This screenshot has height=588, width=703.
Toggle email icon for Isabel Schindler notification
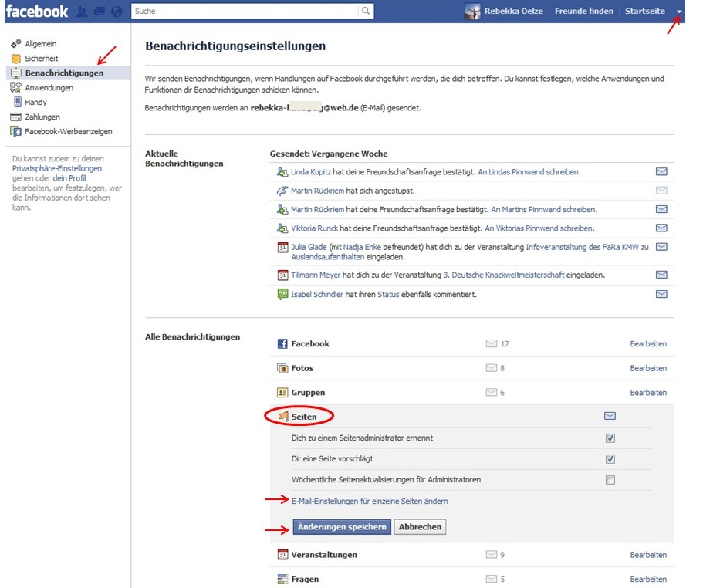point(661,294)
